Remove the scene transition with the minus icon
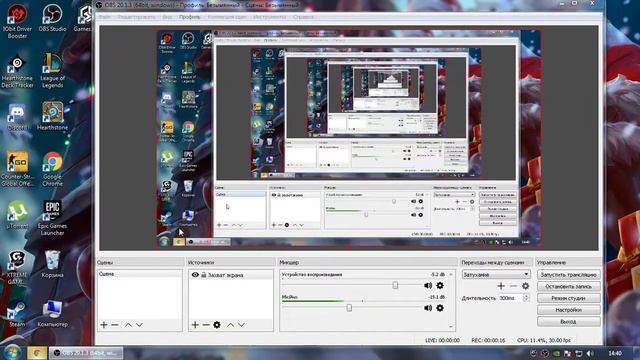 [513, 286]
